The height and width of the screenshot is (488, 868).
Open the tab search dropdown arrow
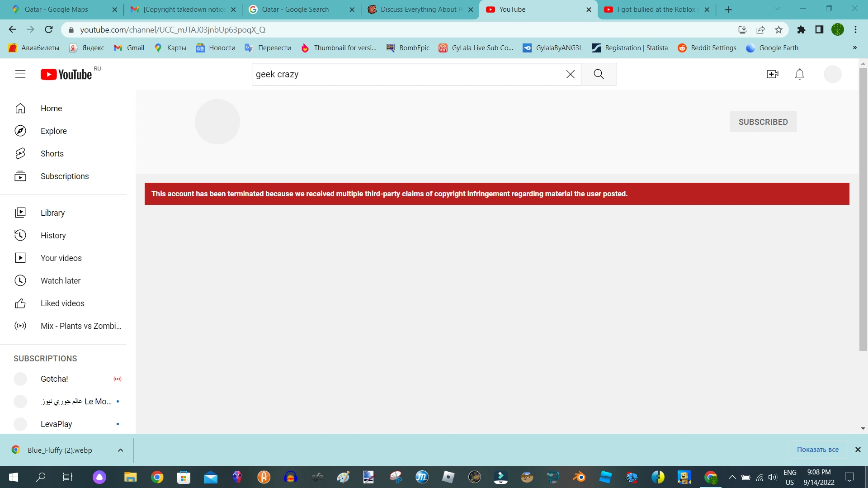point(777,9)
